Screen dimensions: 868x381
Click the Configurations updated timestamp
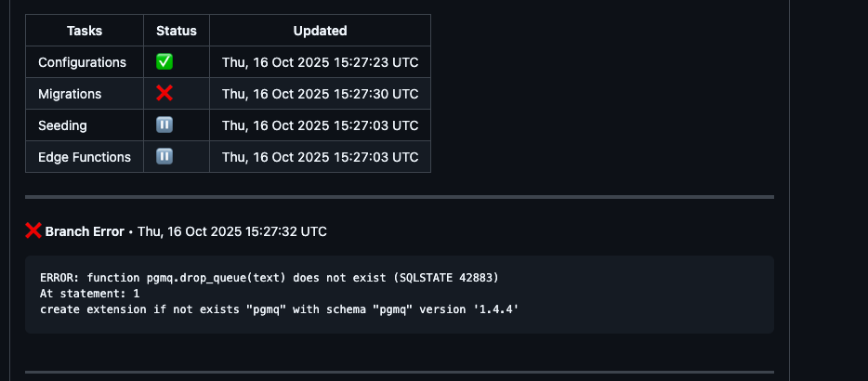tap(320, 62)
